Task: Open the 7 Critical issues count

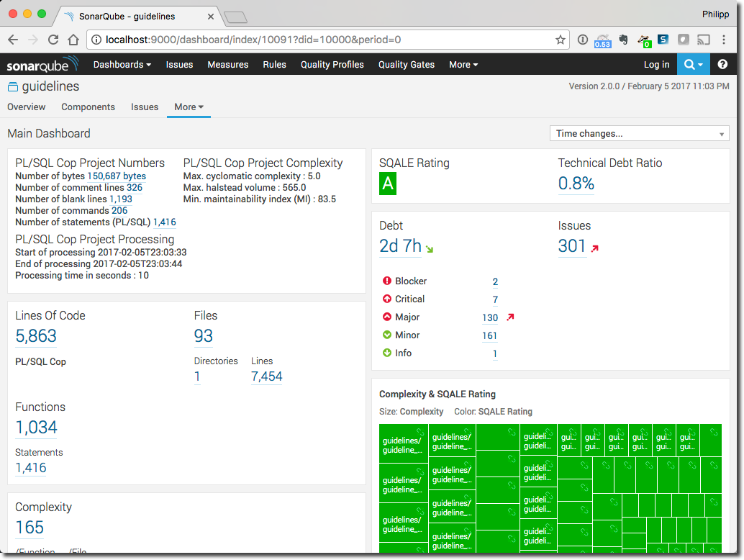Action: [495, 300]
